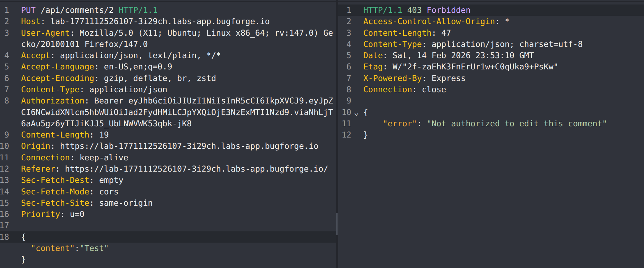The height and width of the screenshot is (268, 644).
Task: Click the Sec-Fetch-Mode cors header line
Action: tap(69, 192)
